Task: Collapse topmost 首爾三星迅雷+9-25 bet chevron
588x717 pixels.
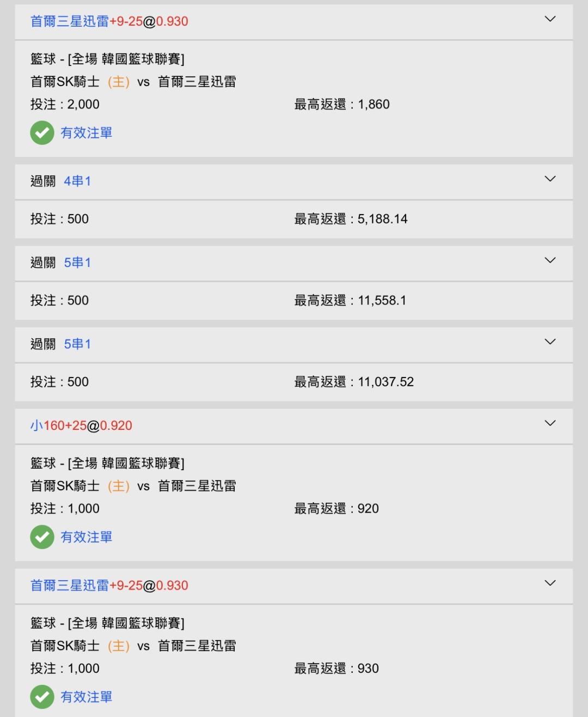Action: 550,19
